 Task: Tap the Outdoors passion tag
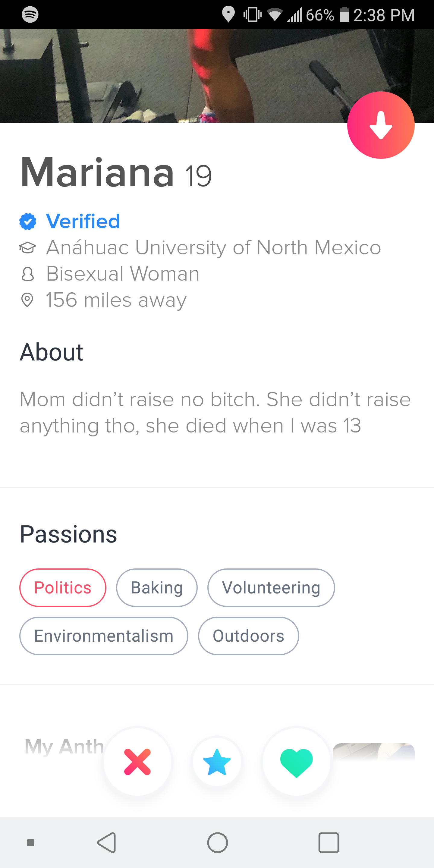[248, 636]
